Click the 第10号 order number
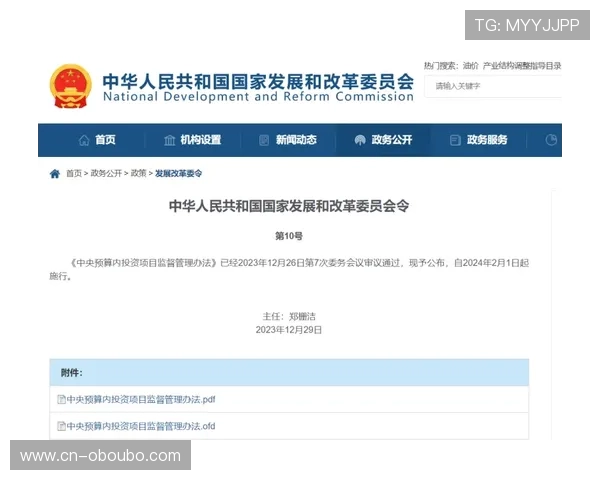600x480 pixels. tap(289, 236)
